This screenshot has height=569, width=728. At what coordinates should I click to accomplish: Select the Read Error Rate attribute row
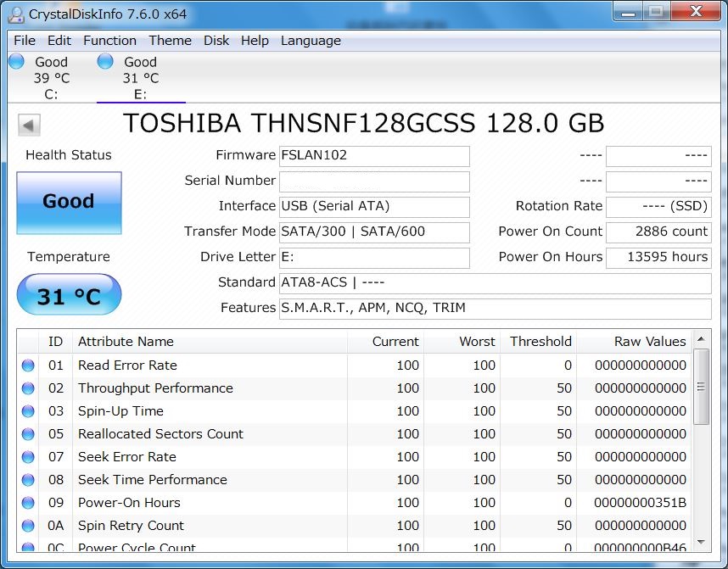click(x=355, y=365)
